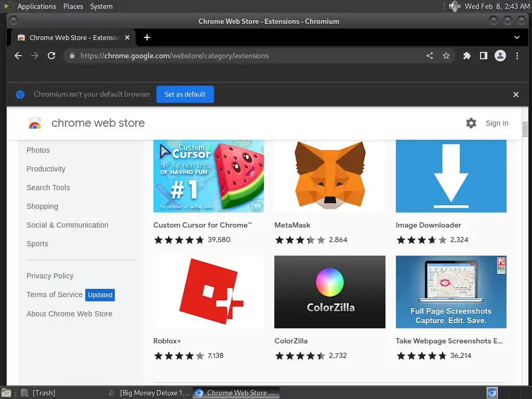Select the Sports category

[x=37, y=244]
